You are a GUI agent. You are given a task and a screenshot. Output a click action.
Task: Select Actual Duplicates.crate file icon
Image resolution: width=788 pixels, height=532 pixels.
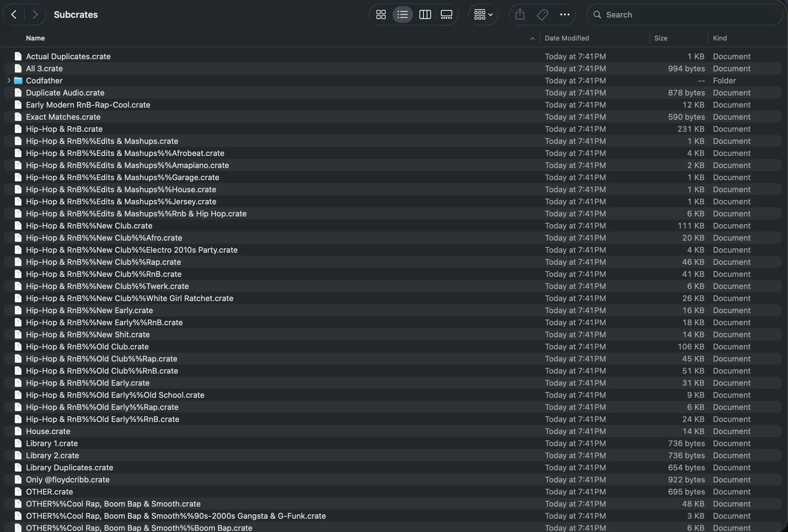click(x=18, y=56)
